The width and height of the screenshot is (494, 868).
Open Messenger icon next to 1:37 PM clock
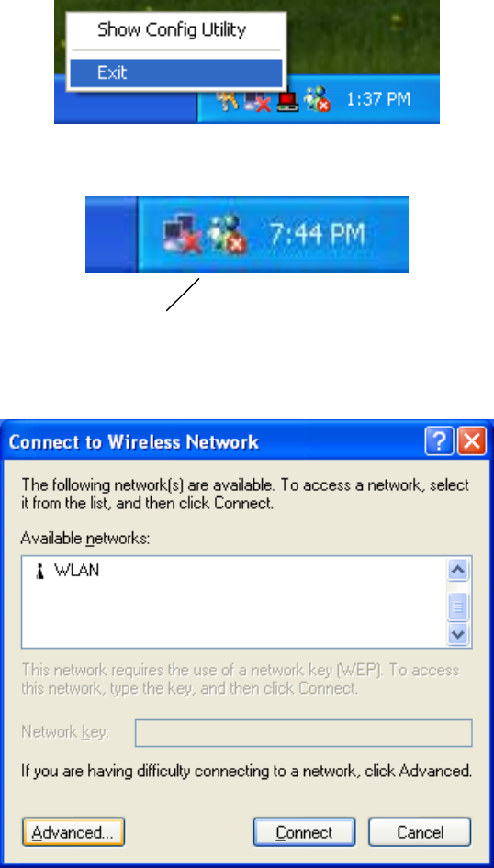318,100
